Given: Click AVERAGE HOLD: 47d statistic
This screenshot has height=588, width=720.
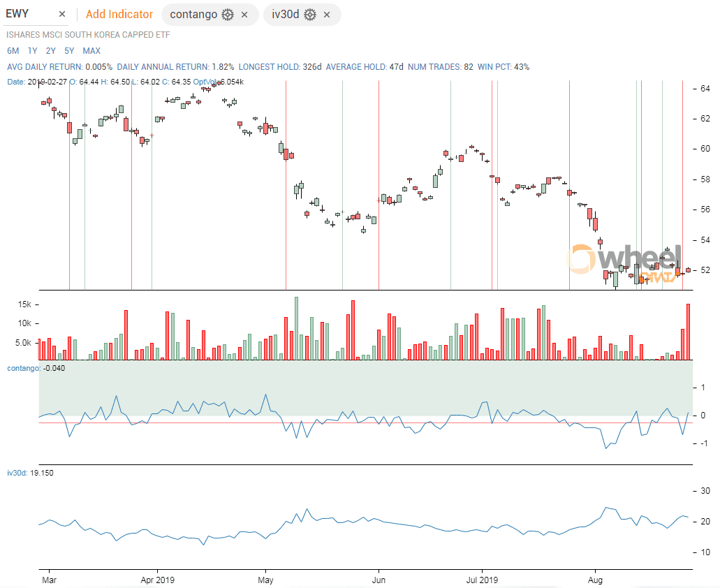Looking at the screenshot, I should [x=365, y=67].
